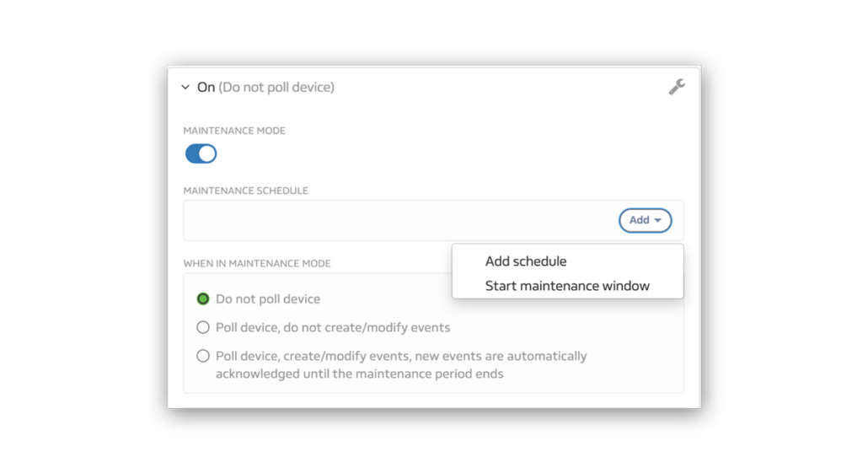Click the wrench maintenance icon
This screenshot has height=473, width=868.
(x=677, y=87)
